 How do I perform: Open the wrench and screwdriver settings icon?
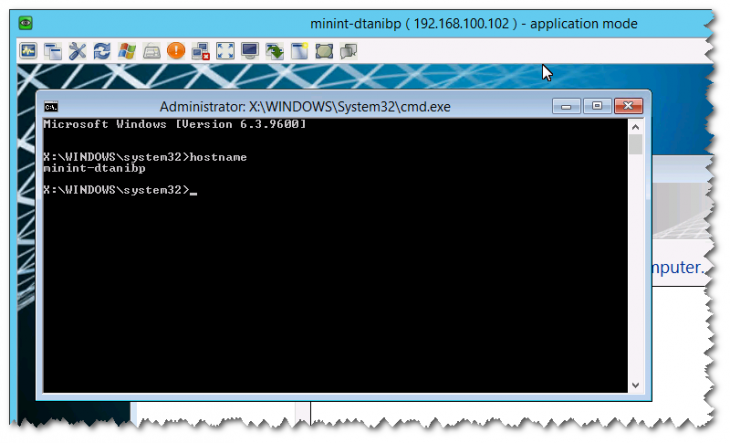(77, 51)
